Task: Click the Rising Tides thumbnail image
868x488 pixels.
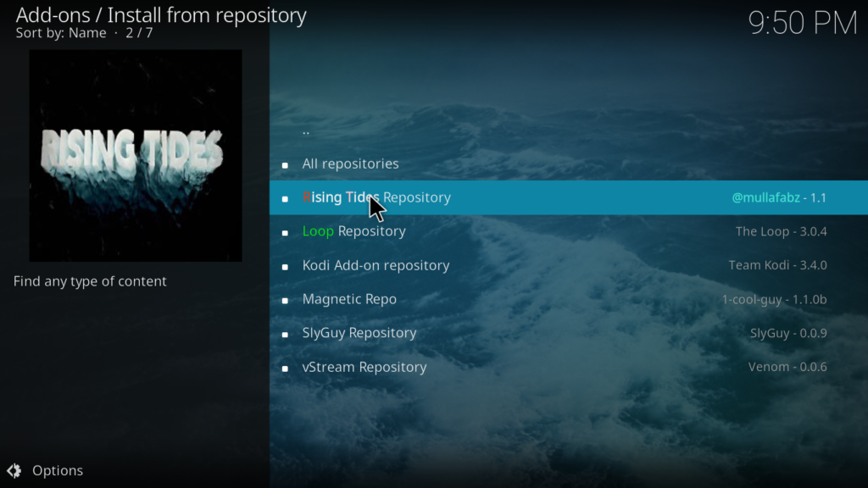Action: [x=136, y=155]
